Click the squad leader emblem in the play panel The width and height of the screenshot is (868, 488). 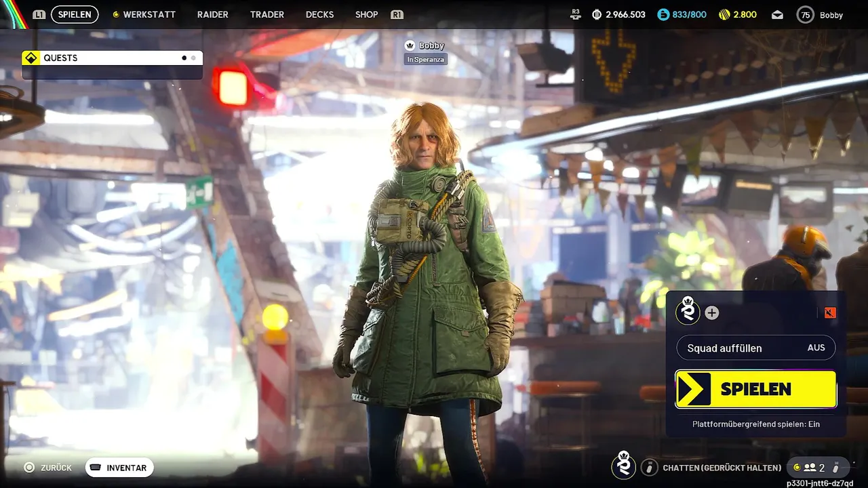pos(688,312)
